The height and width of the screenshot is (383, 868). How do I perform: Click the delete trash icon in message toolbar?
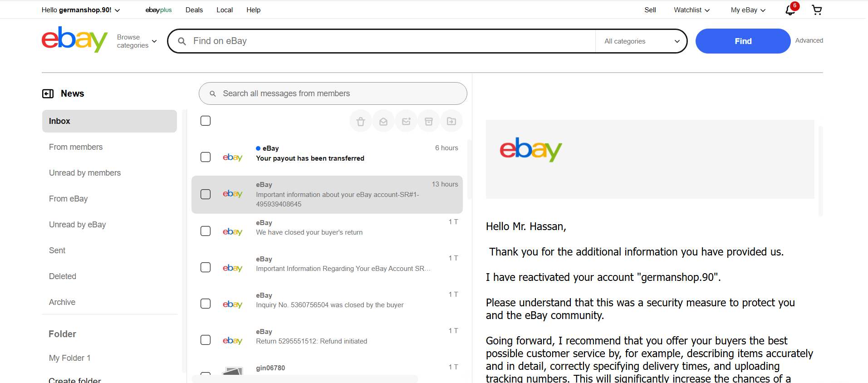361,121
